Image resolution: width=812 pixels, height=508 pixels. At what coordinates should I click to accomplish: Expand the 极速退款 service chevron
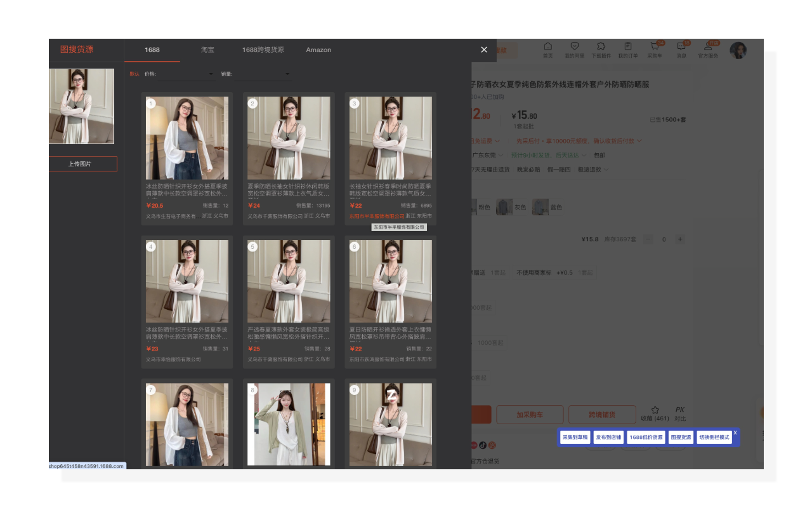point(607,170)
